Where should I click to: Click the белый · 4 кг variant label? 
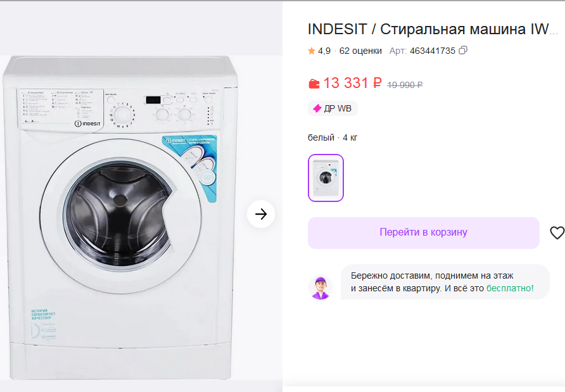pos(333,137)
